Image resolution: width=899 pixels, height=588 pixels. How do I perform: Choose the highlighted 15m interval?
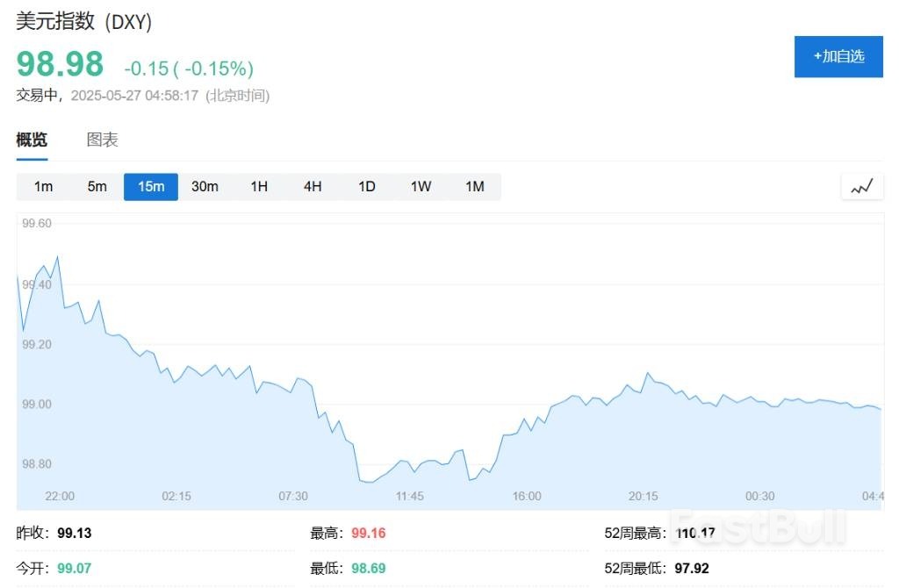(x=151, y=186)
